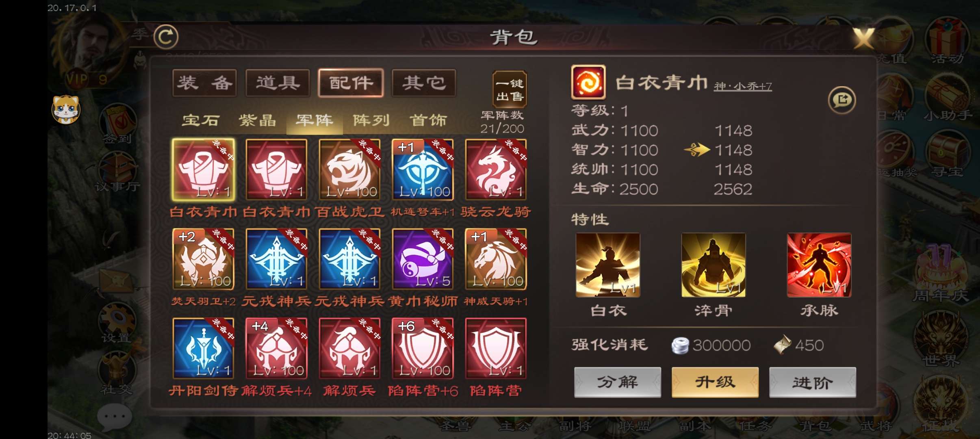The height and width of the screenshot is (439, 980).
Task: Select the 神威天骑+1 horse item
Action: click(x=496, y=259)
